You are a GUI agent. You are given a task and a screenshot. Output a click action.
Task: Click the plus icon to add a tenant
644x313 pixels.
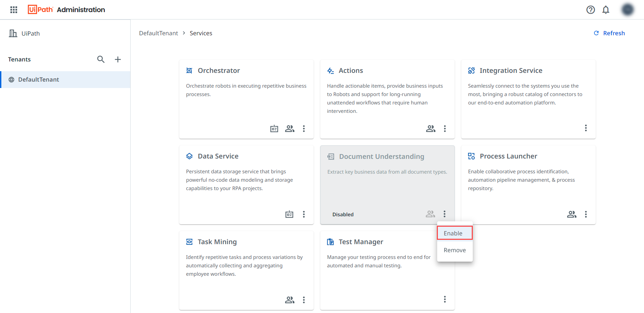[x=118, y=59]
